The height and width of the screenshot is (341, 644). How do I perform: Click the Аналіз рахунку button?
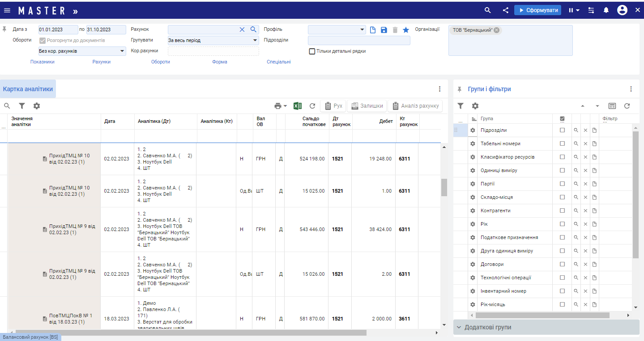415,106
